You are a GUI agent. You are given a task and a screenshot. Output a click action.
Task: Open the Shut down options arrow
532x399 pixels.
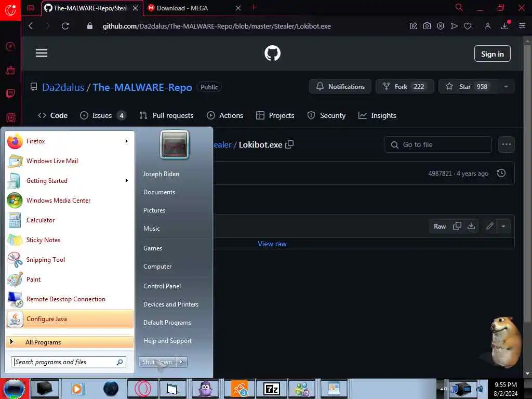181,362
